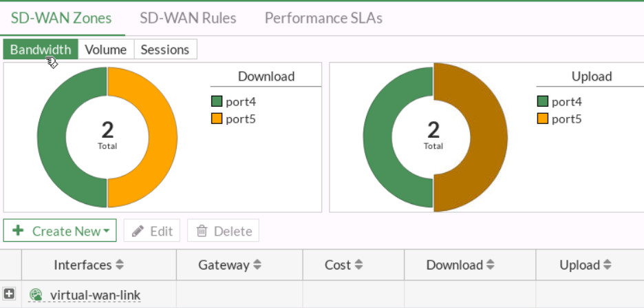Open the Performance SLAs tab
This screenshot has height=308, width=644.
(323, 18)
